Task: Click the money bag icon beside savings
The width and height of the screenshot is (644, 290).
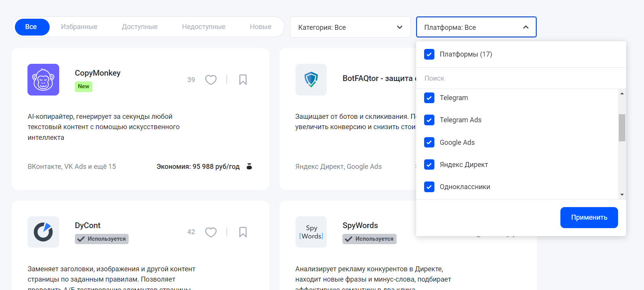Action: click(x=249, y=166)
